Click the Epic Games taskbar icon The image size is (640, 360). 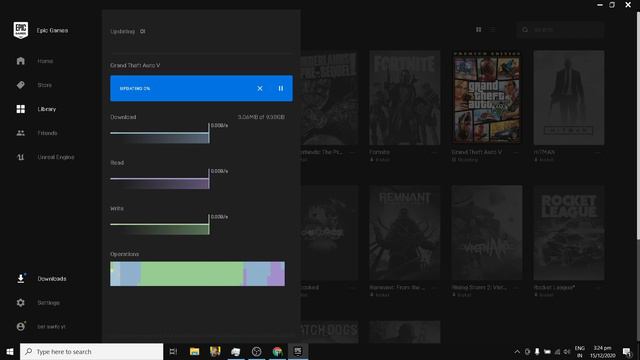click(298, 351)
